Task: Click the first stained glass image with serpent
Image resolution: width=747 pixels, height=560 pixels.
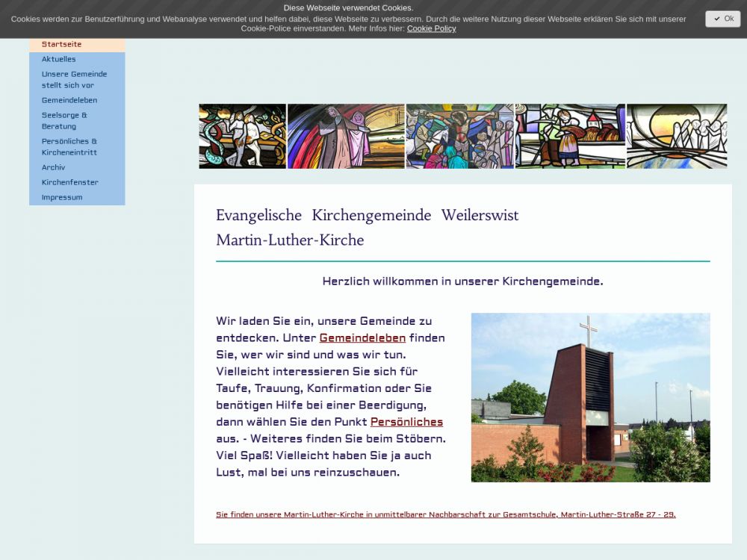Action: [242, 136]
